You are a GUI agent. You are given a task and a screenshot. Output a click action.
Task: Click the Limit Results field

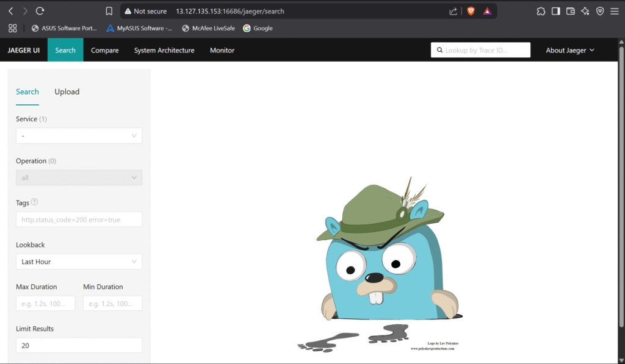click(79, 345)
